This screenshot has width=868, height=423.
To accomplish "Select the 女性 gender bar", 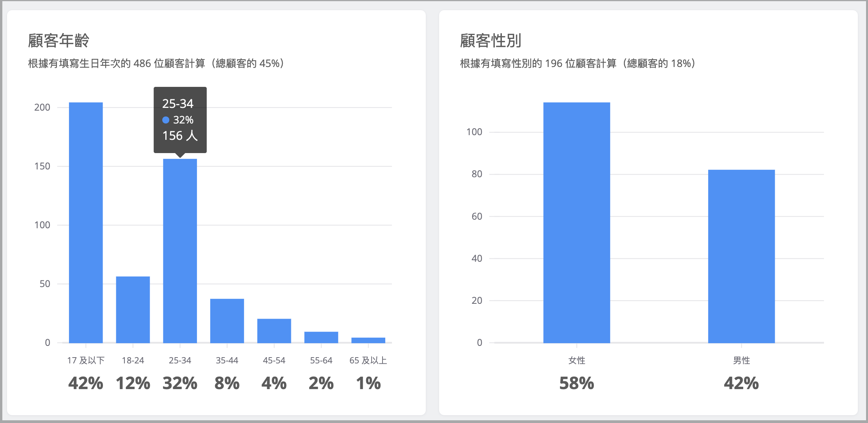I will pos(577,222).
